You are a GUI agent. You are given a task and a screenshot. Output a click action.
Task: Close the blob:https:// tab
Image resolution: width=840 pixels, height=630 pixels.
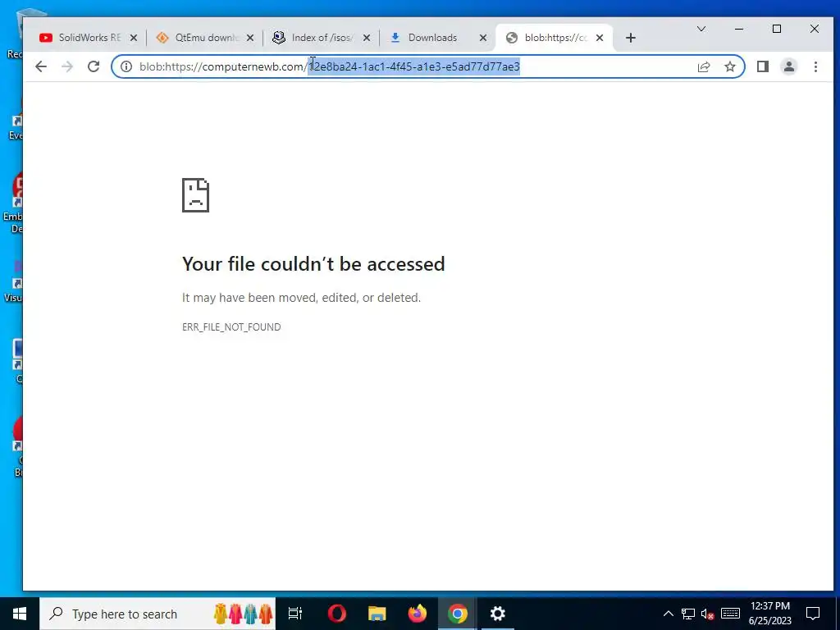[600, 38]
